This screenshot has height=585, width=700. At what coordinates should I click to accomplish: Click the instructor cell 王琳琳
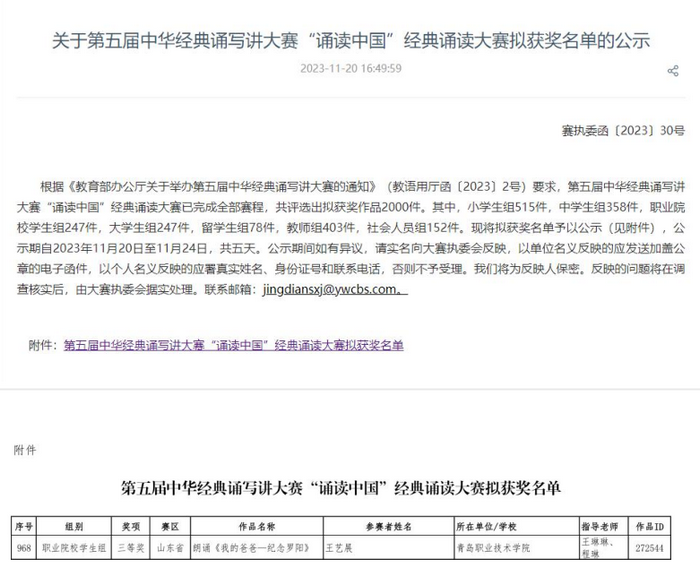(x=604, y=547)
